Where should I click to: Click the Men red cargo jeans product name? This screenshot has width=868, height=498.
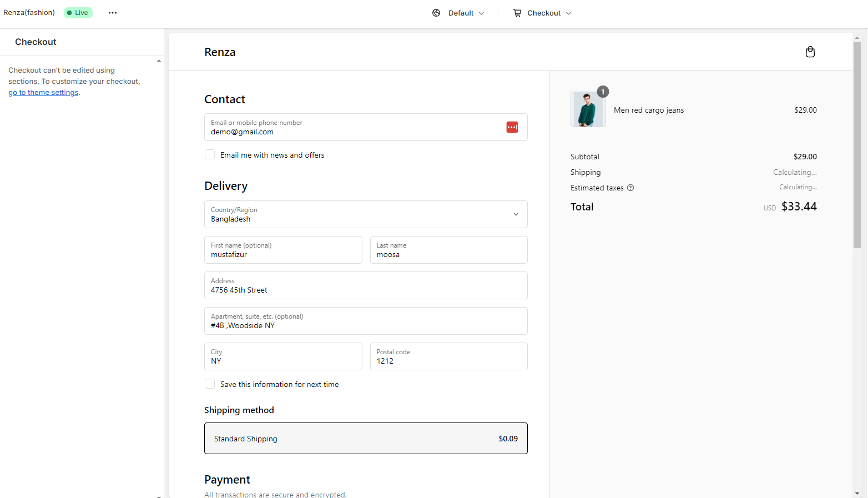point(649,110)
